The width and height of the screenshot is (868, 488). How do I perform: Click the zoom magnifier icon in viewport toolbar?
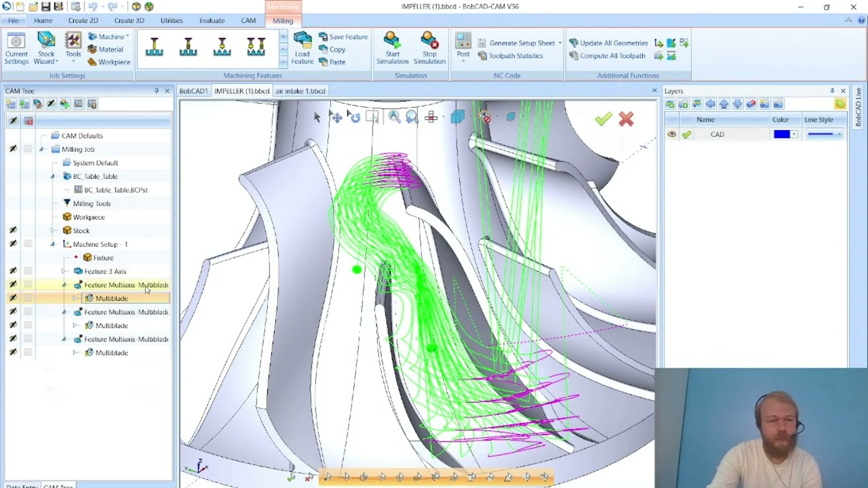pos(394,117)
